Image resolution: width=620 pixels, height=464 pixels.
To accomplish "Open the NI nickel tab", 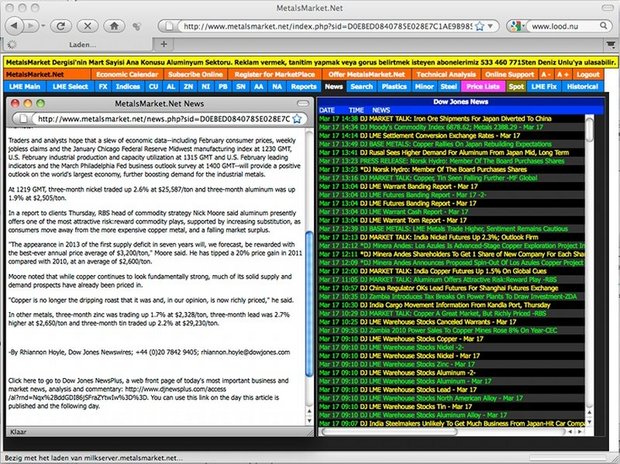I will coord(206,87).
